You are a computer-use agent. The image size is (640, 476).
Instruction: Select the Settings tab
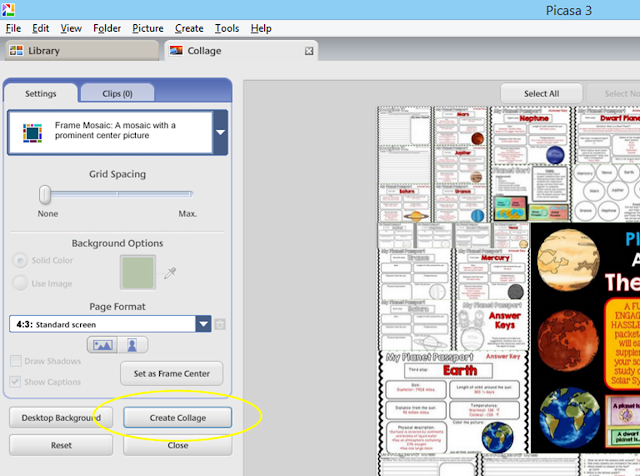(40, 93)
